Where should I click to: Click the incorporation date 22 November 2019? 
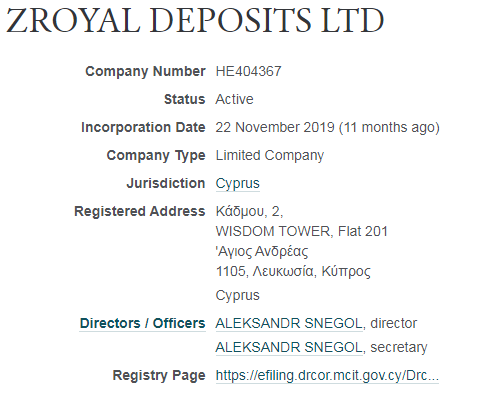(275, 127)
